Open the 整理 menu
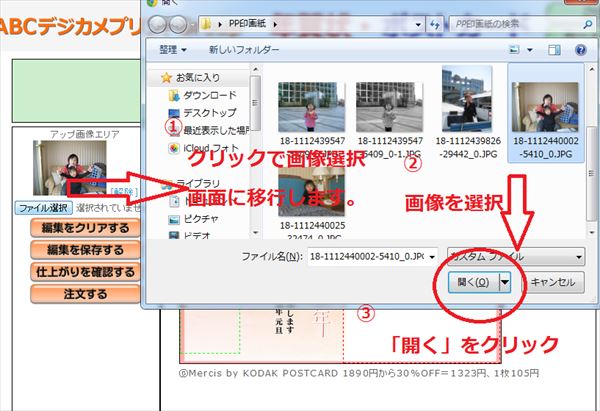The height and width of the screenshot is (411, 600). (173, 50)
